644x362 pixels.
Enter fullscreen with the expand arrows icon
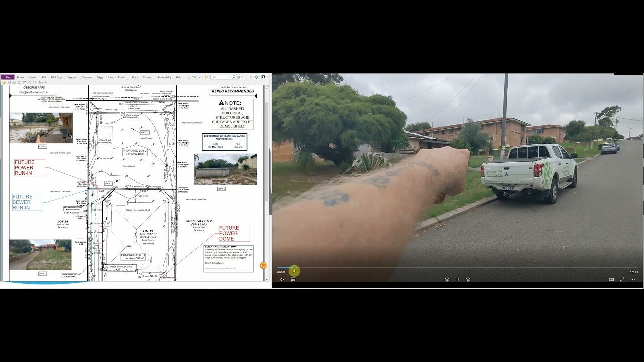622,279
